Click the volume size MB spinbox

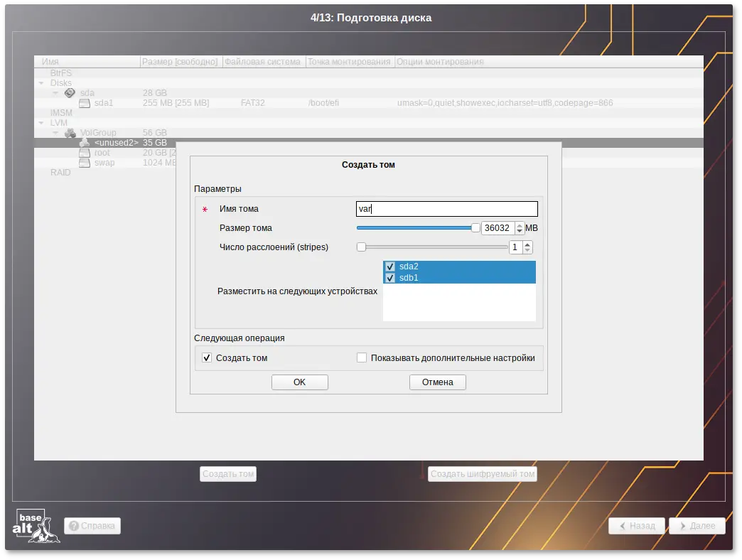[x=498, y=228]
